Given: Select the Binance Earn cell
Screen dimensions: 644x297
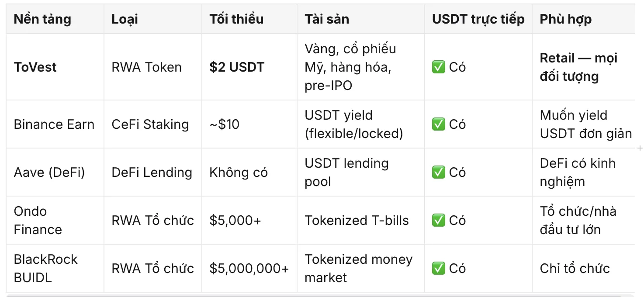Looking at the screenshot, I should click(x=54, y=124).
